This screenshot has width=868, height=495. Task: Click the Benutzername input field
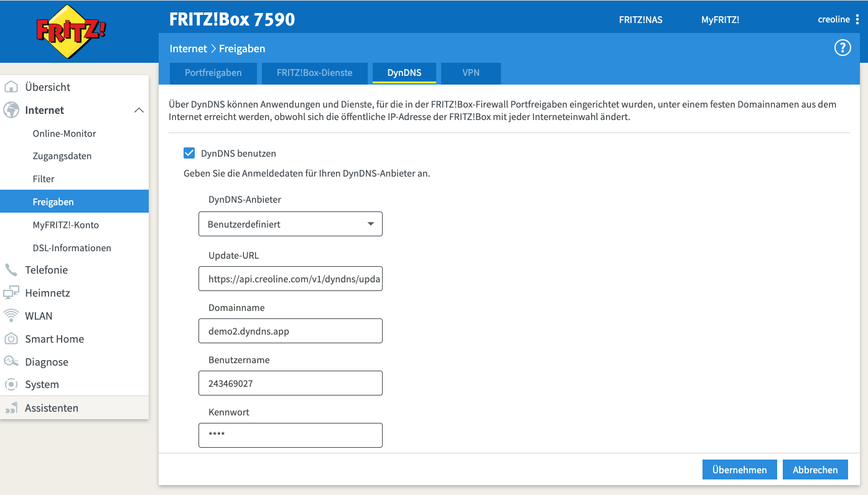coord(291,383)
